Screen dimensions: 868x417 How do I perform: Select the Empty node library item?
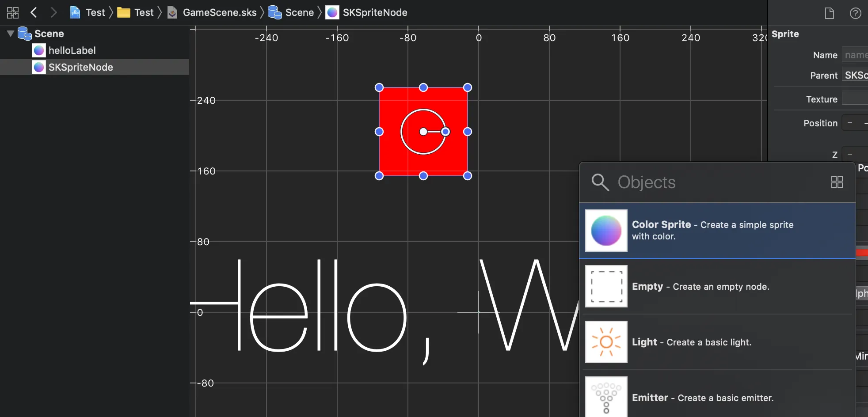[x=717, y=286]
